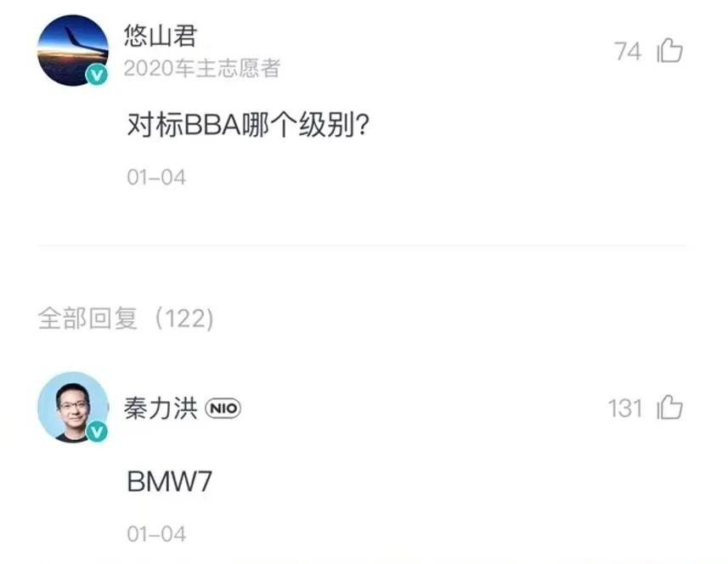
Task: Tap the NIO badge beside 秦力洪
Action: pos(223,409)
